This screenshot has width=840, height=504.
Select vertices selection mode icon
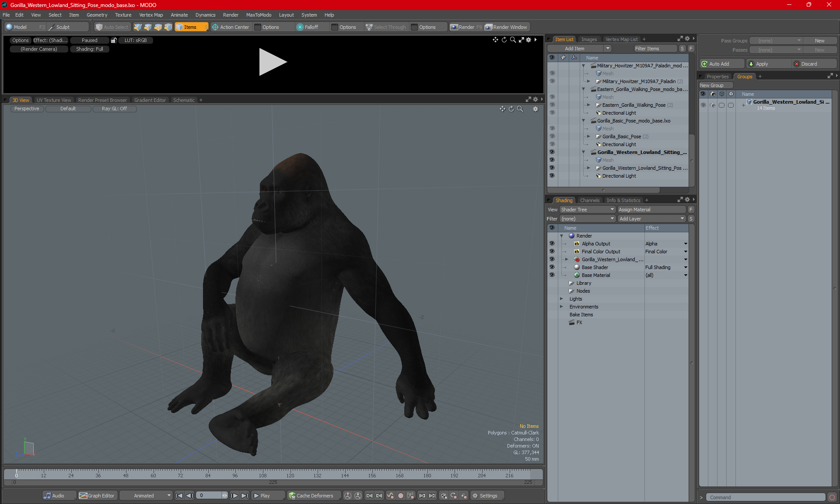tap(138, 27)
